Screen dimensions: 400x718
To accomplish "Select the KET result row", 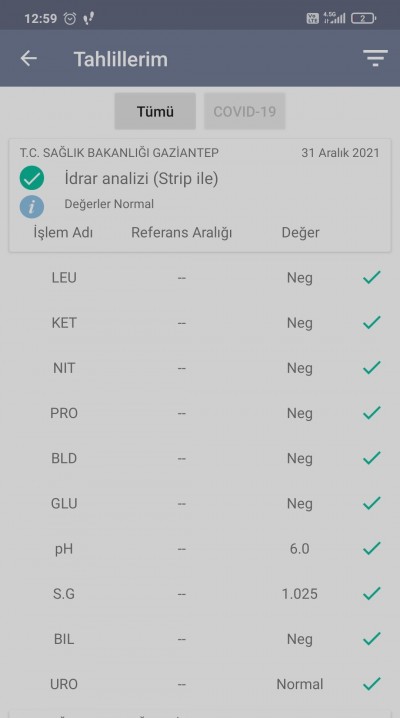I will (x=200, y=323).
